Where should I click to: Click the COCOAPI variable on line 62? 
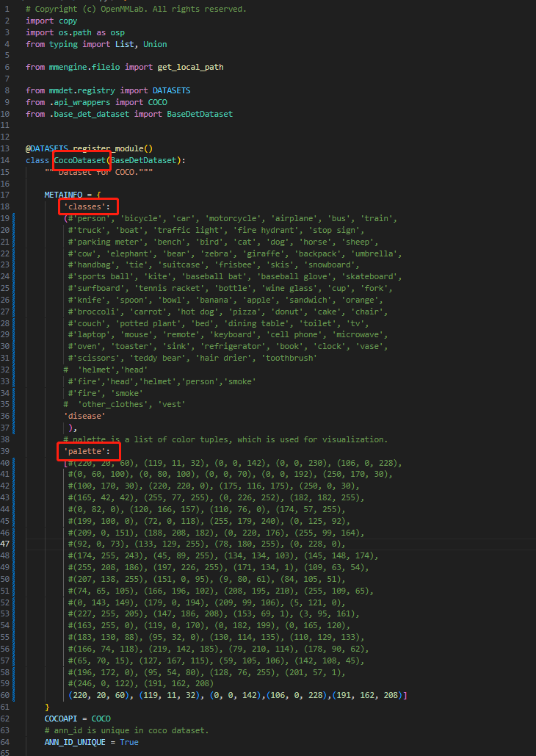[61, 719]
